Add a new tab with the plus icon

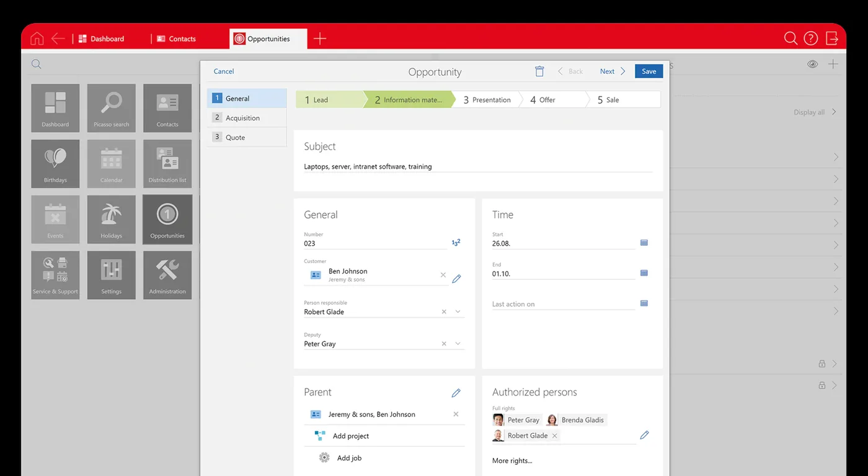click(x=320, y=38)
